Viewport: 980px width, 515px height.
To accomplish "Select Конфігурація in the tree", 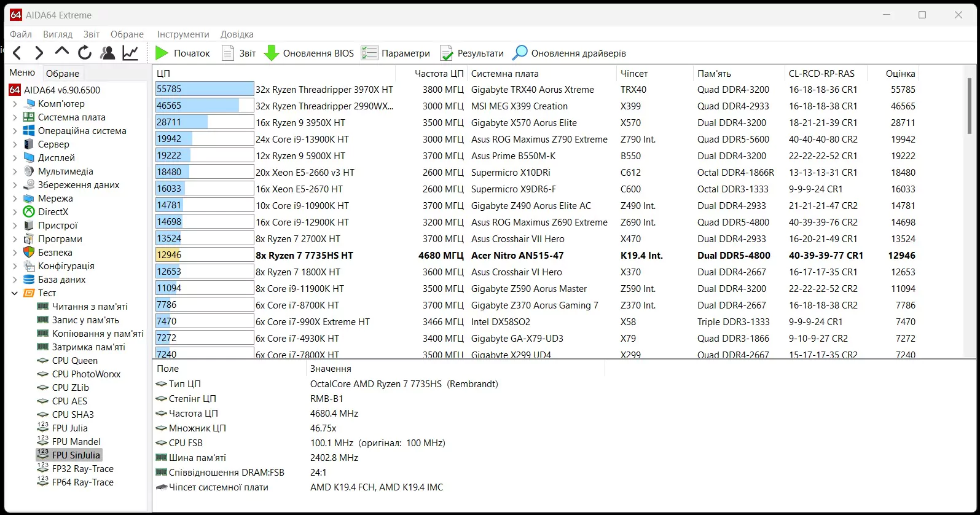I will pyautogui.click(x=59, y=266).
